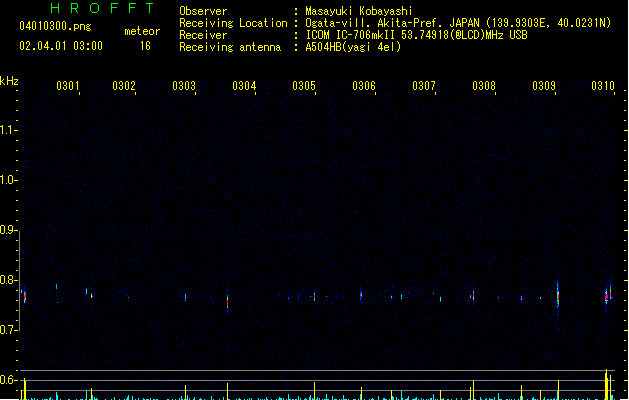Click the meteor label
Image resolution: width=629 pixels, height=400 pixels.
(x=142, y=31)
